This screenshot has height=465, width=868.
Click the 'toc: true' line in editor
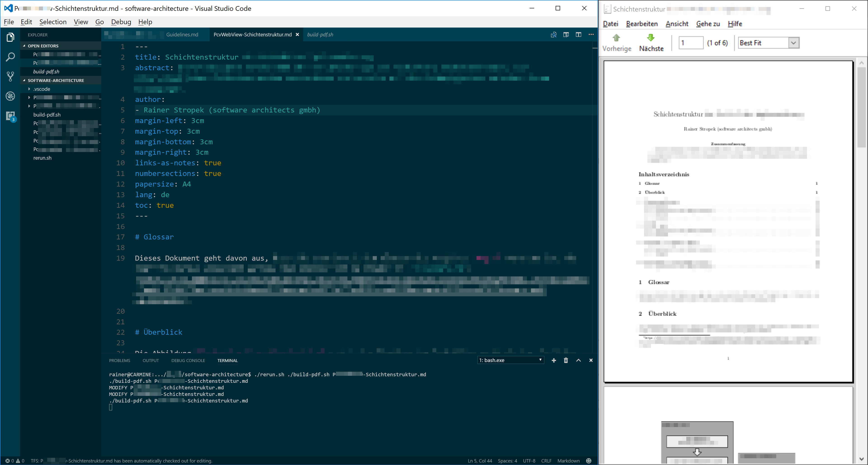[154, 205]
